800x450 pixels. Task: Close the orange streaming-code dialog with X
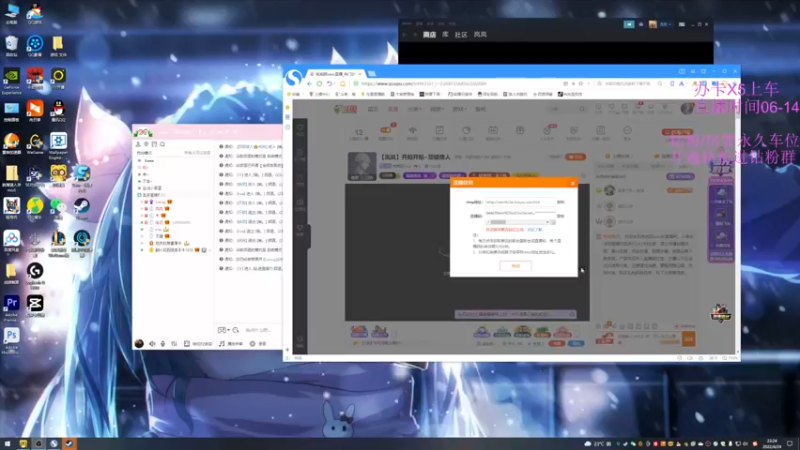click(572, 183)
